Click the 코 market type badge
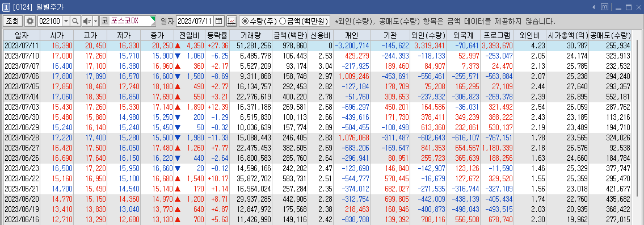This screenshot has height=225, width=644. click(x=105, y=20)
